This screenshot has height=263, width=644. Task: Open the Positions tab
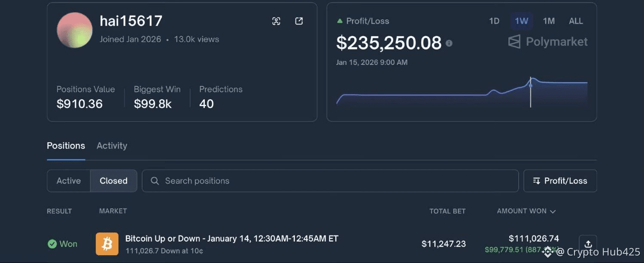pos(66,146)
